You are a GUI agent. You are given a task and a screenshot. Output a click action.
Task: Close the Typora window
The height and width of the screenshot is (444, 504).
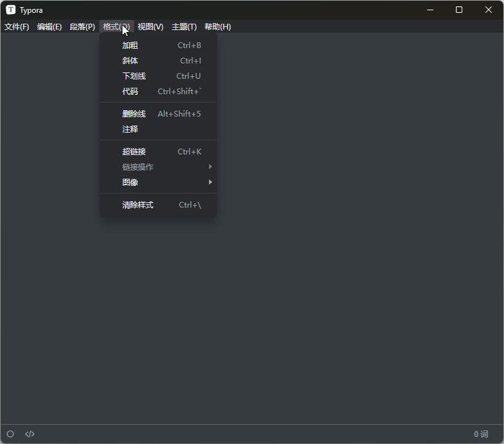489,10
